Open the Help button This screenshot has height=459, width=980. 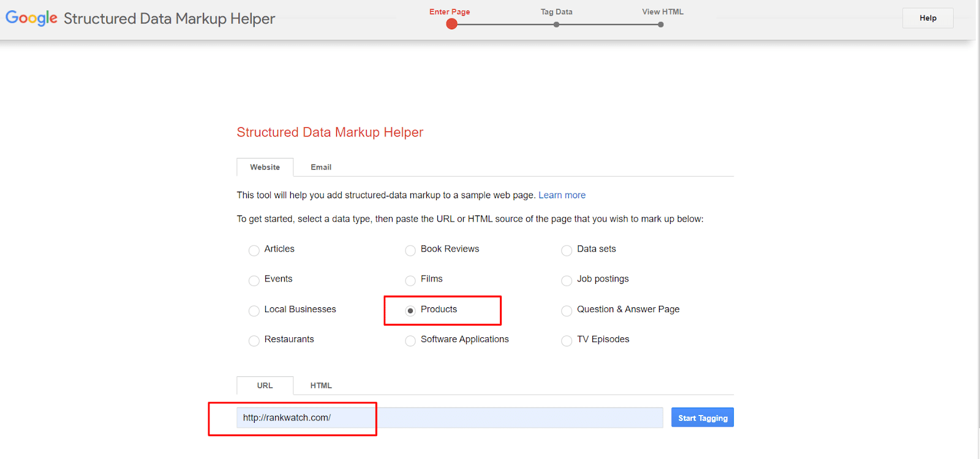(927, 18)
